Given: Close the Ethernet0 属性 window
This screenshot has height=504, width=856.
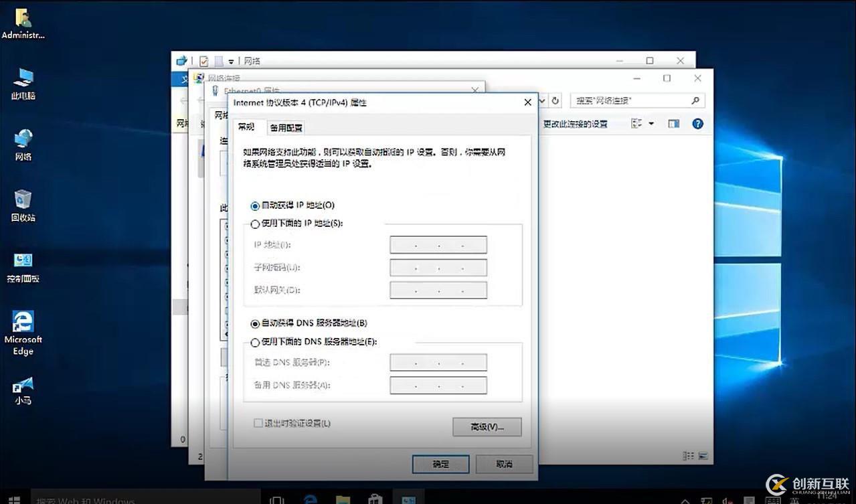Looking at the screenshot, I should [476, 89].
